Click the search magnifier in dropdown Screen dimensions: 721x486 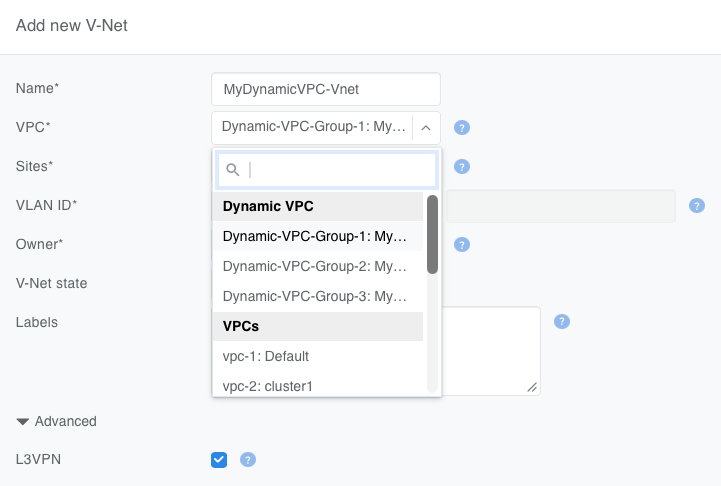tap(233, 170)
